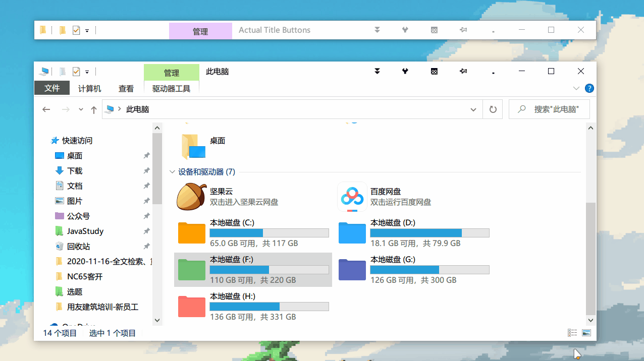Expand the address bar history dropdown
644x361 pixels.
click(x=473, y=109)
